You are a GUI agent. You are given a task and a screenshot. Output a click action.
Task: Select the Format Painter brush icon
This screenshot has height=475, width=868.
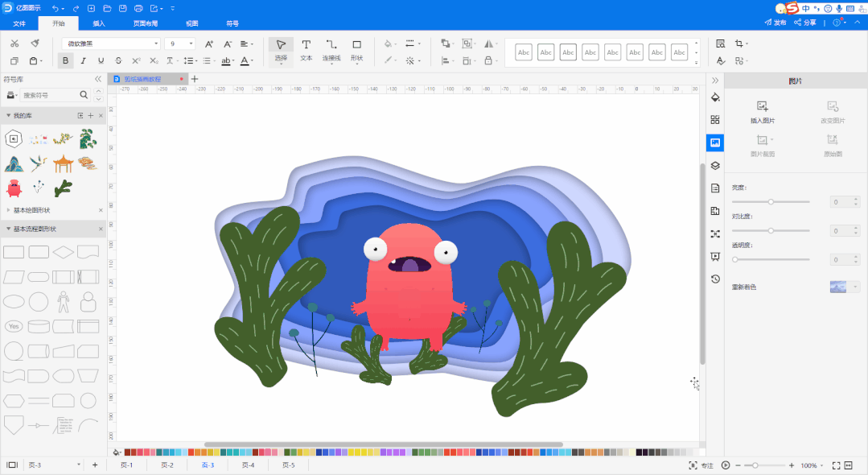click(x=35, y=43)
